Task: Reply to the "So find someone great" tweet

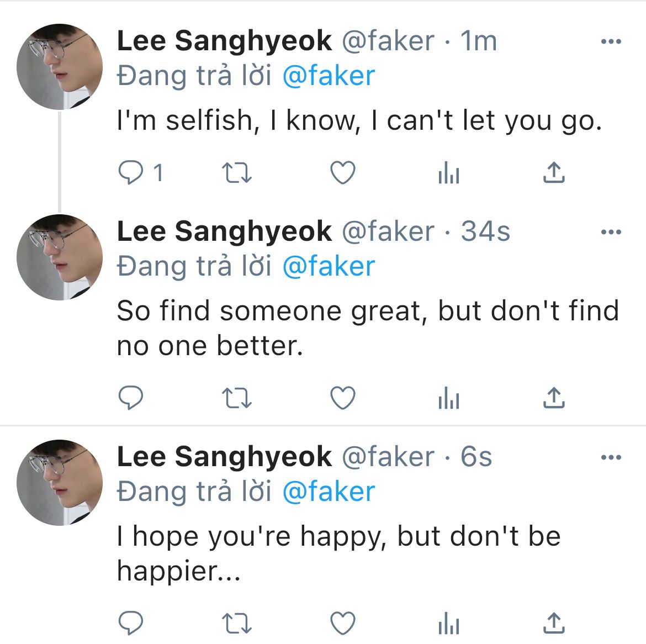Action: [x=131, y=398]
